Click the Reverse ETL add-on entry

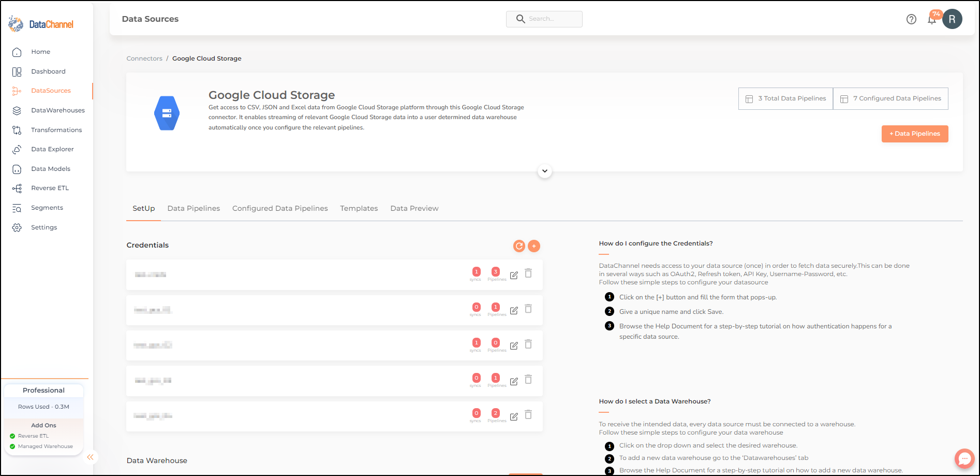tap(33, 436)
